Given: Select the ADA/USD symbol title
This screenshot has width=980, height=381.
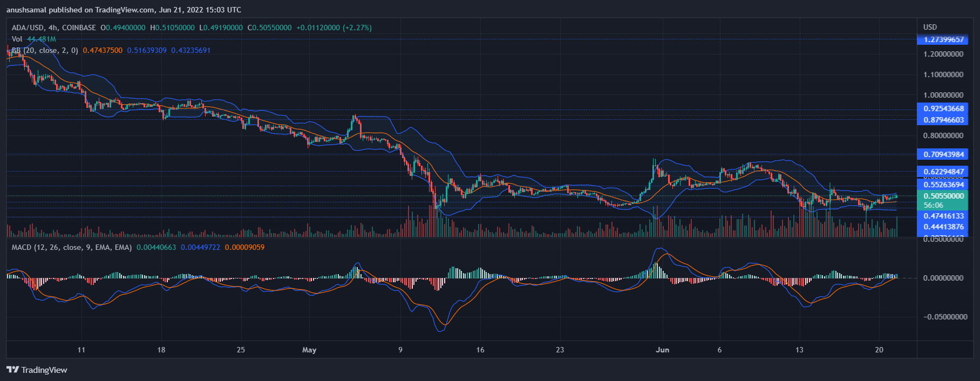Looking at the screenshot, I should [x=54, y=28].
